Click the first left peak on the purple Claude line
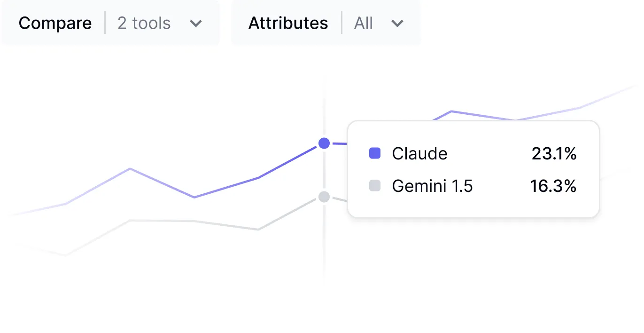 [130, 168]
